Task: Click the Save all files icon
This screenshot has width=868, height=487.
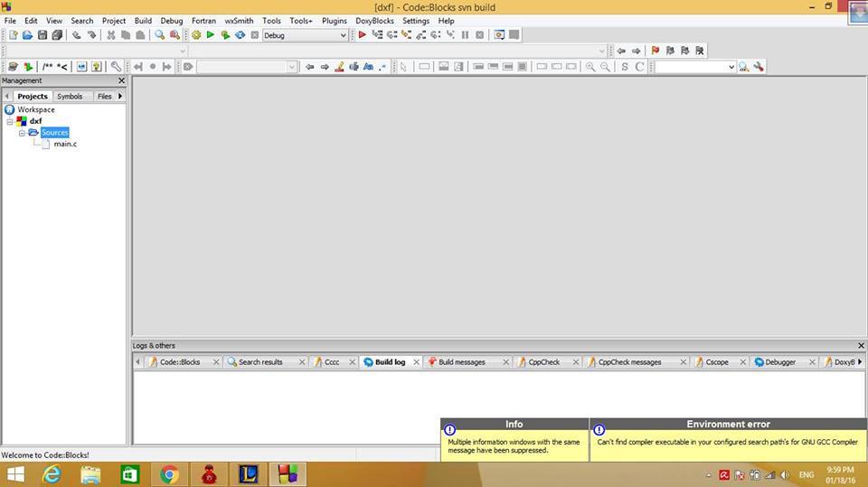Action: pyautogui.click(x=57, y=35)
